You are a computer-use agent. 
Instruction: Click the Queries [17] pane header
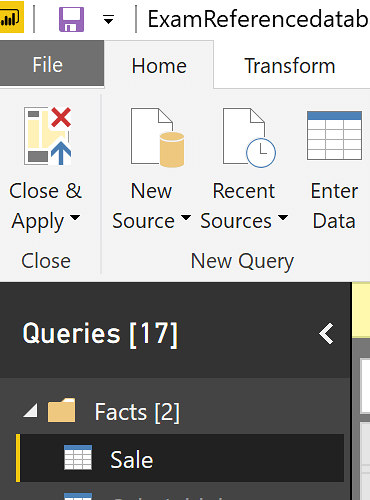click(100, 333)
